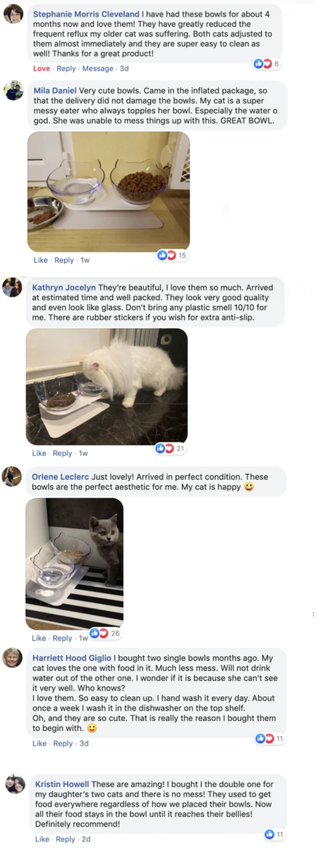View the 6 reactions on Stephanie's comment
This screenshot has height=868, width=328.
[x=267, y=64]
